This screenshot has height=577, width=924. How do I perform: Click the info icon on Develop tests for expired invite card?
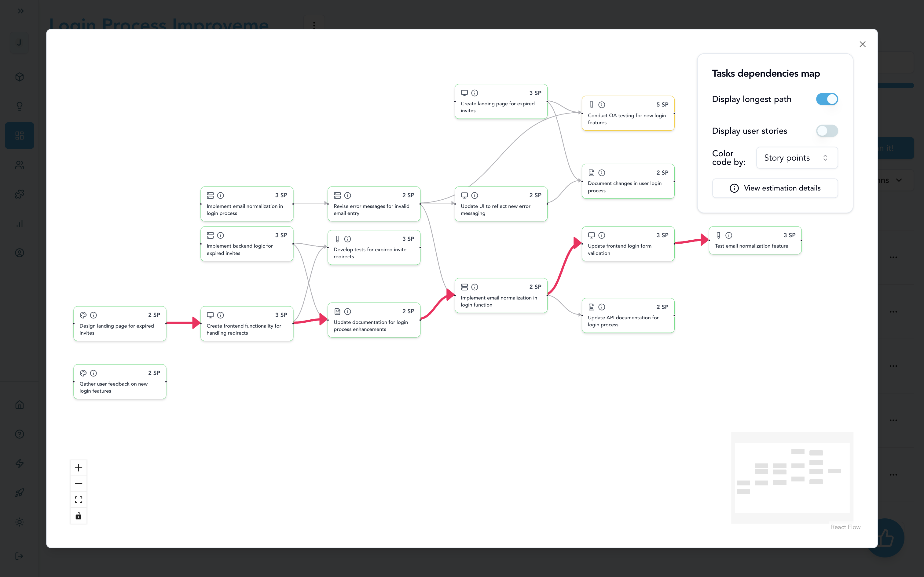tap(347, 239)
